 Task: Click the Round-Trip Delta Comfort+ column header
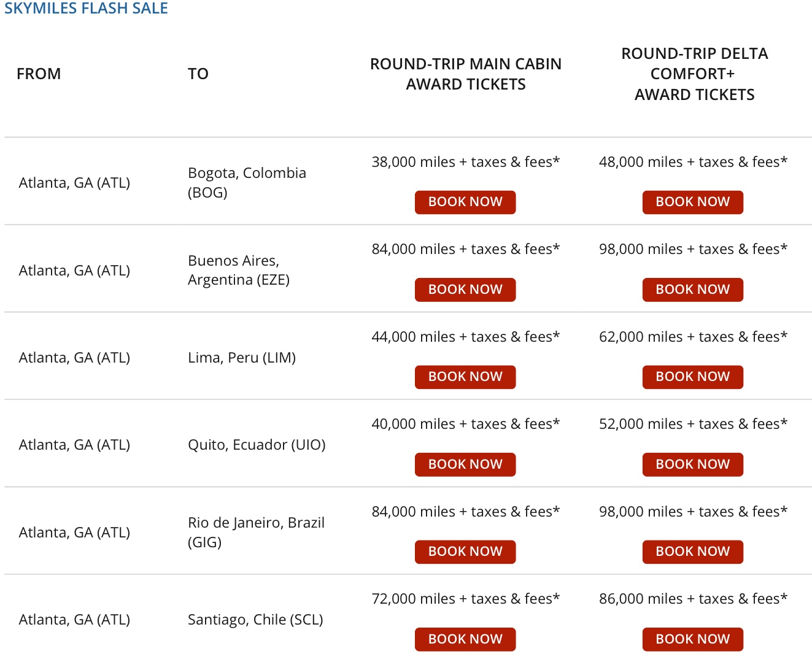(694, 74)
